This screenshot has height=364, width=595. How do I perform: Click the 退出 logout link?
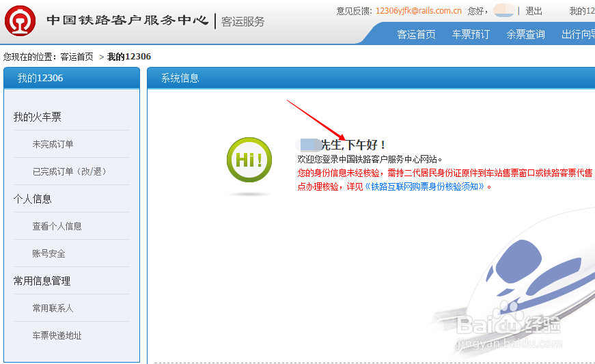pyautogui.click(x=534, y=11)
